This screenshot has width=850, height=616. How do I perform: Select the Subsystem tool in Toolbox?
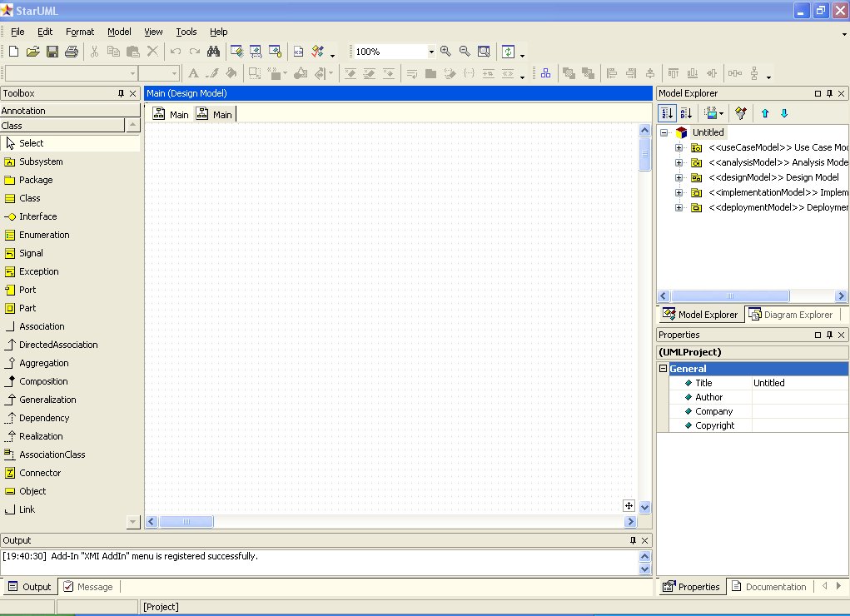(41, 161)
